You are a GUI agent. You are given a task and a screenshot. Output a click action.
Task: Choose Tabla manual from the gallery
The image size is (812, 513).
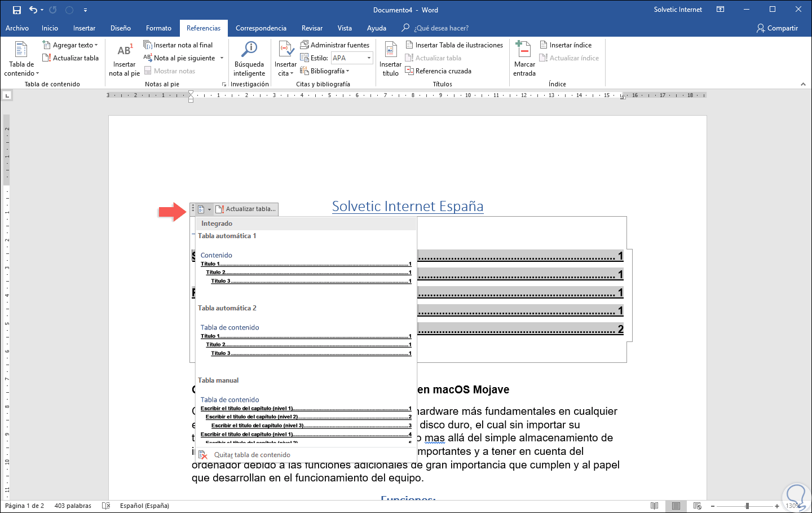(306, 410)
